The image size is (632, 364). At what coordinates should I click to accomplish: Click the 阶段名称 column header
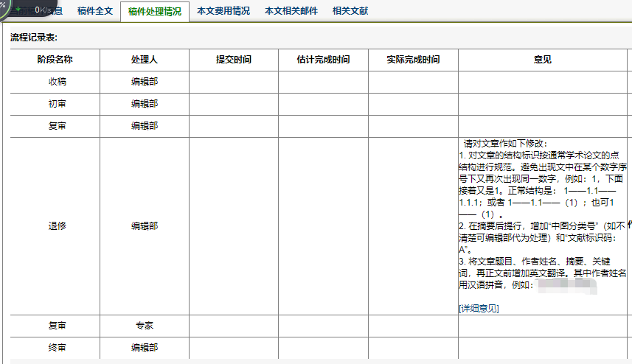(x=55, y=60)
